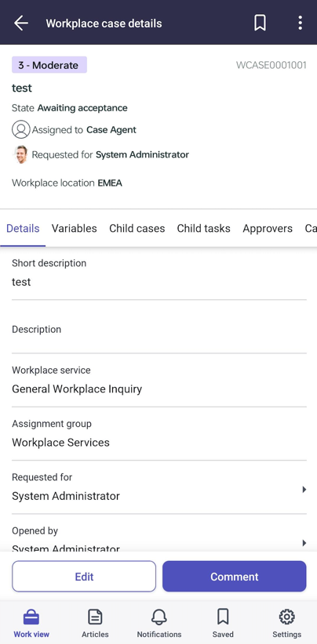Switch to the Approvers tab

click(268, 228)
